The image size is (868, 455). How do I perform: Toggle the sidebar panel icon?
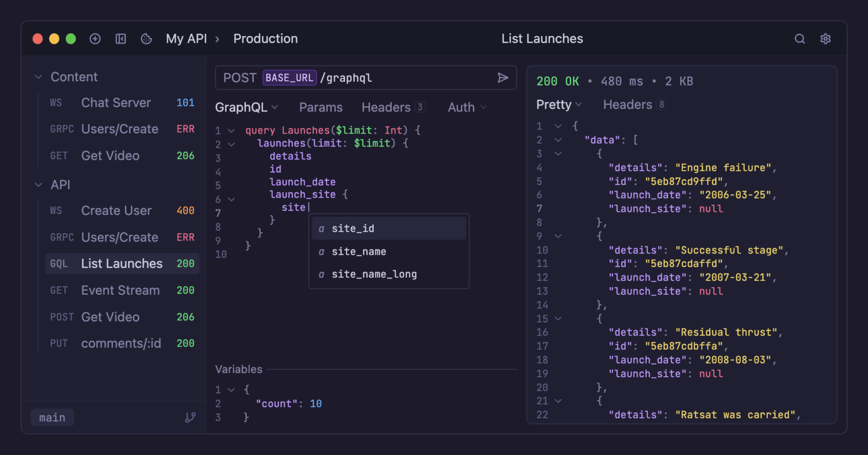coord(121,39)
